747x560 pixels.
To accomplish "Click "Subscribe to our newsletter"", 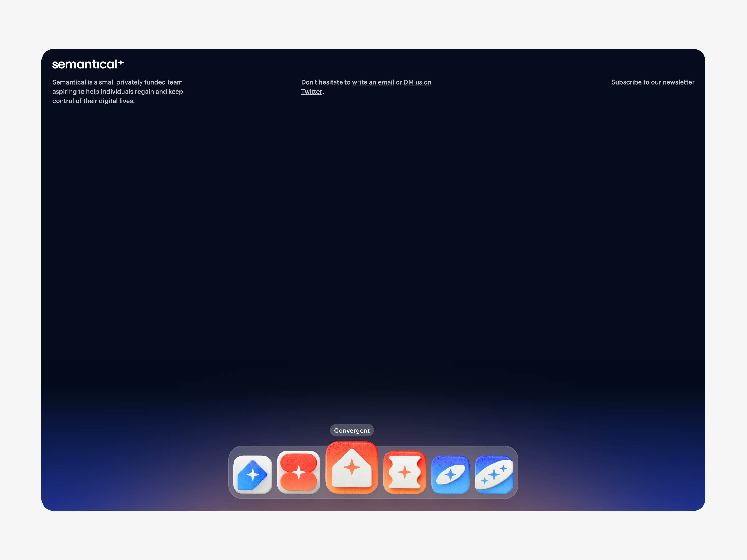I will pyautogui.click(x=653, y=82).
